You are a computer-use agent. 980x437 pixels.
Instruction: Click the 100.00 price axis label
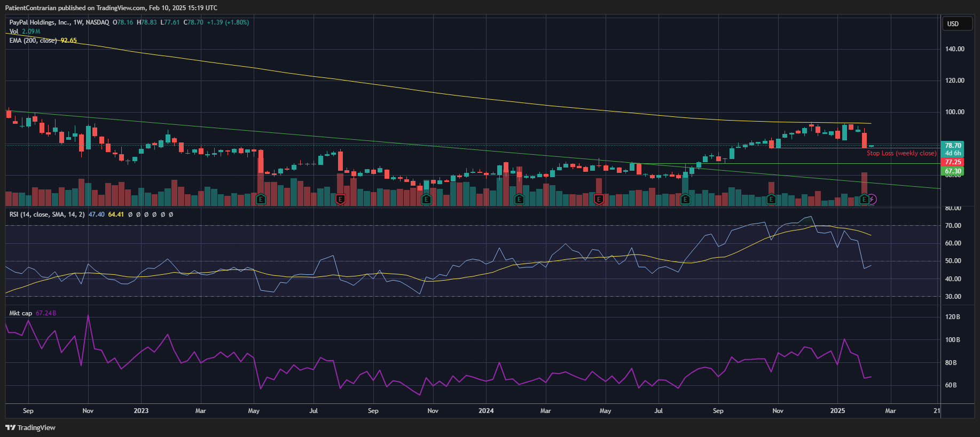point(954,112)
